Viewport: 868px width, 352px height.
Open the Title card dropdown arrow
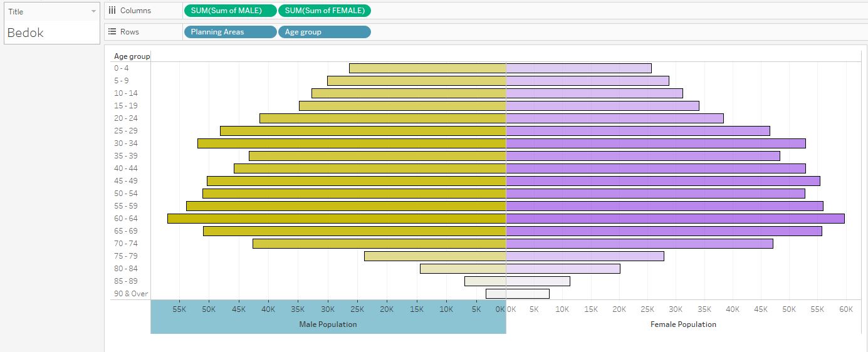point(93,12)
